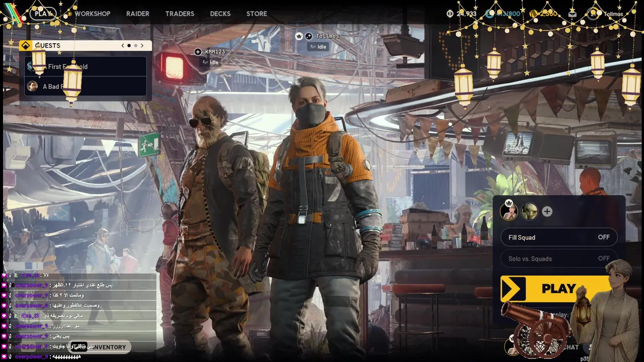
Task: Switch to the WORKSHOP tab
Action: 93,14
